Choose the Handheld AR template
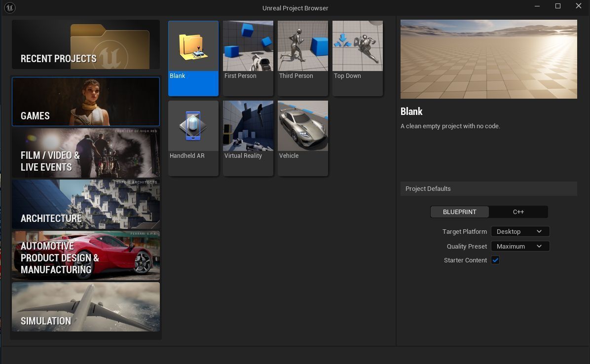590x364 pixels. click(x=193, y=138)
